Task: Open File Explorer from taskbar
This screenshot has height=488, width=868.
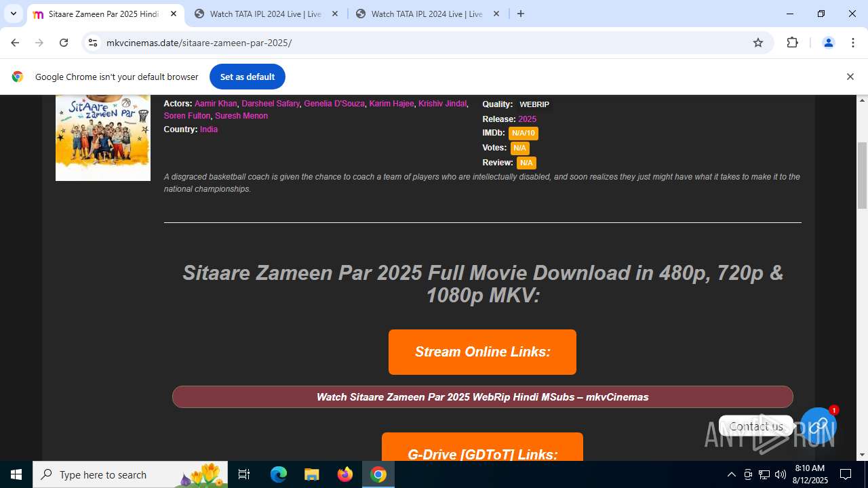Action: pos(311,474)
